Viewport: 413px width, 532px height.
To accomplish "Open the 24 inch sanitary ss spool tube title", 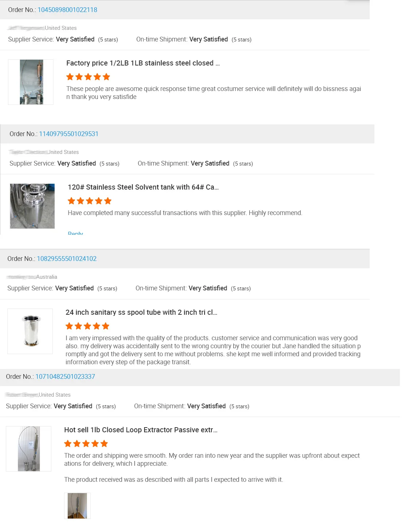I will click(x=141, y=312).
